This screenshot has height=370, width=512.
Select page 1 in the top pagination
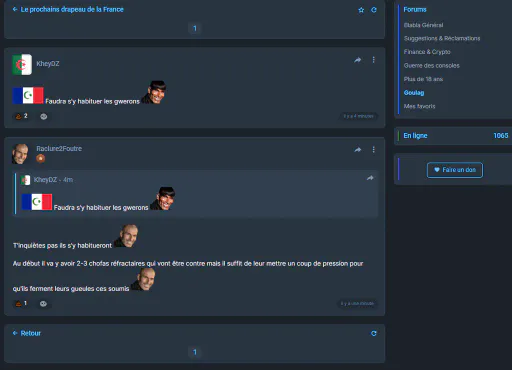(195, 28)
